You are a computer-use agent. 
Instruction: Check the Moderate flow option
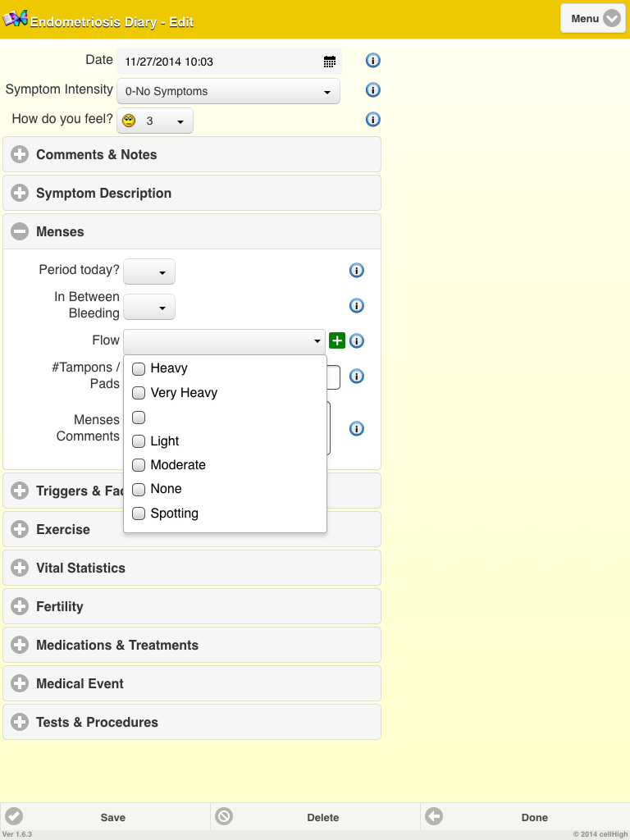point(139,465)
